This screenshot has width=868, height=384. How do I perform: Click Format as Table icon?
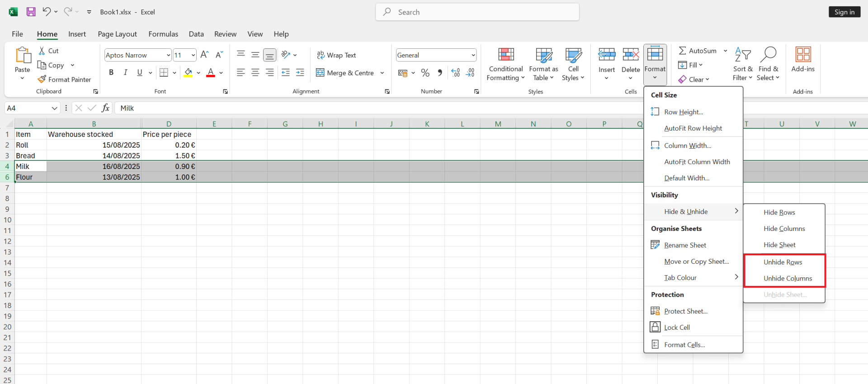tap(544, 55)
